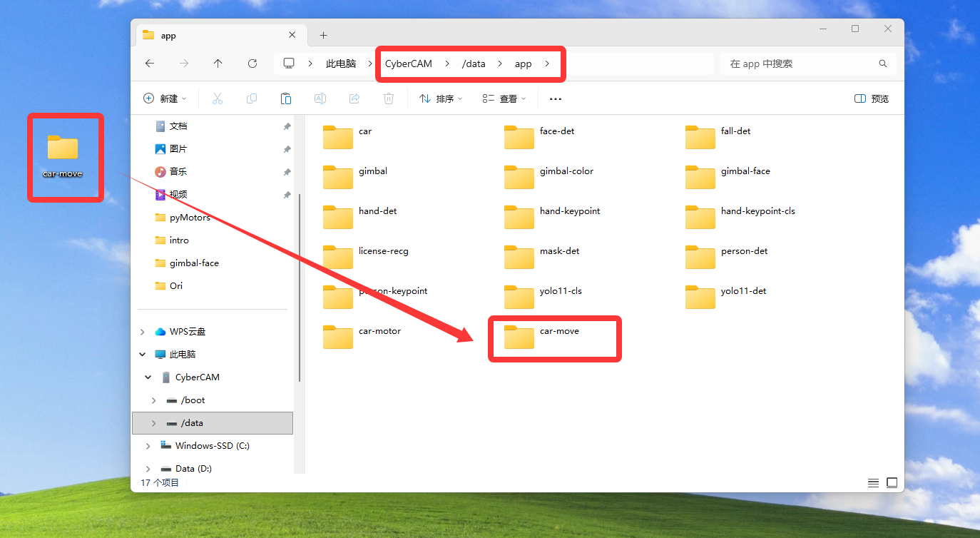Unpin 文档 using its pin icon
Viewport: 980px width, 538px height.
[287, 126]
